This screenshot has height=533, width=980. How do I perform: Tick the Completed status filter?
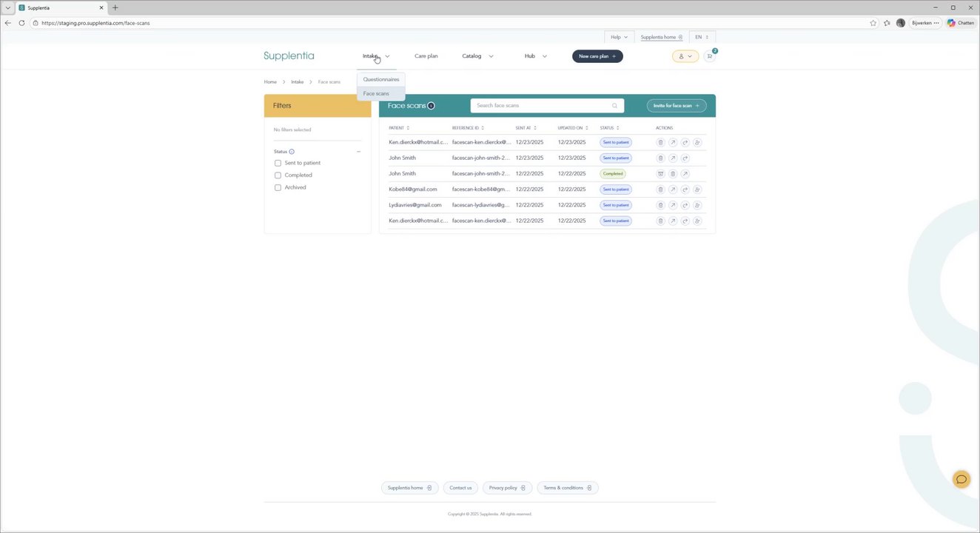(278, 175)
